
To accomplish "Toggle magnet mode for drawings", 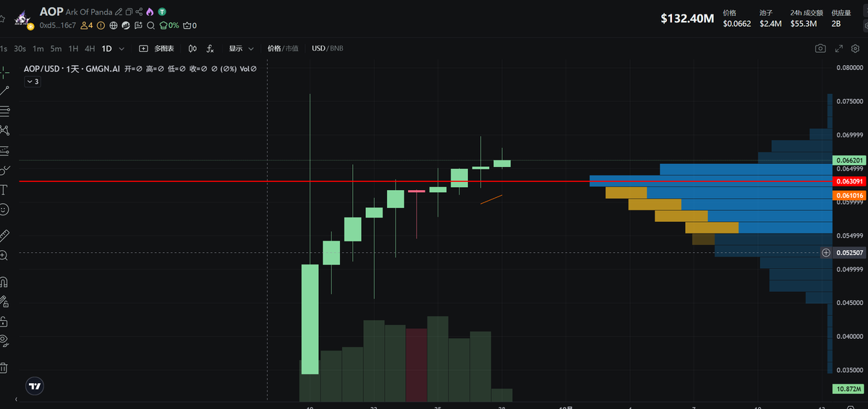I will 4,281.
